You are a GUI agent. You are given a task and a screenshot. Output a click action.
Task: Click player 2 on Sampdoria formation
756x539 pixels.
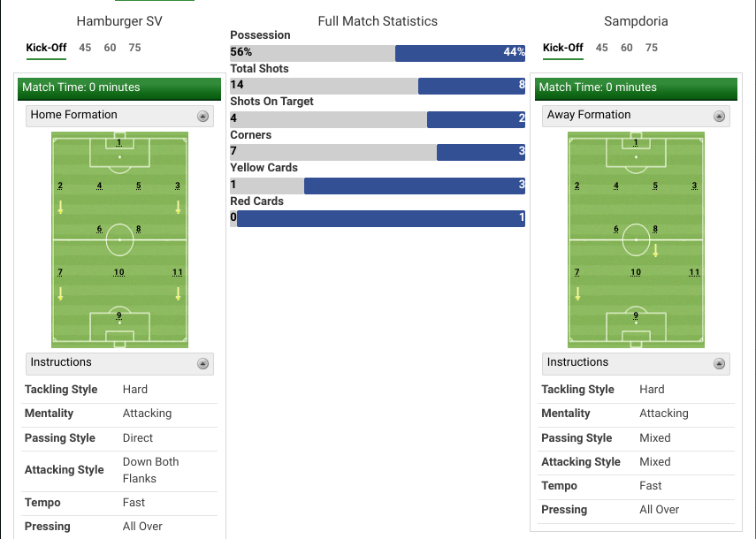click(577, 186)
